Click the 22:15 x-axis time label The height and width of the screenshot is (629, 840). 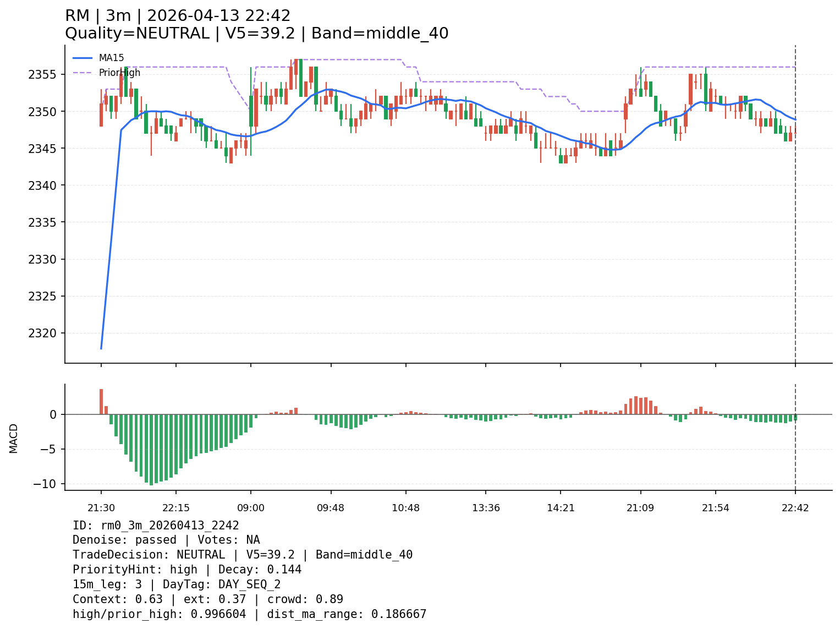(x=175, y=508)
